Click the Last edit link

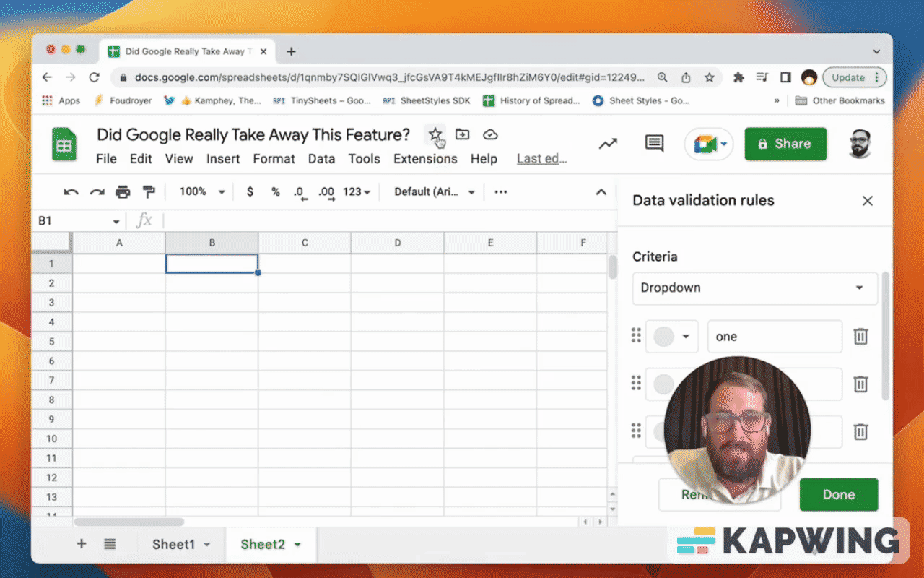pos(542,159)
